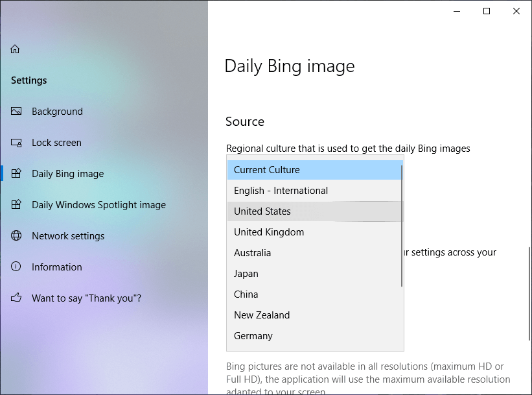This screenshot has width=532, height=395.
Task: Click the Lock screen monitor icon
Action: [x=17, y=143]
